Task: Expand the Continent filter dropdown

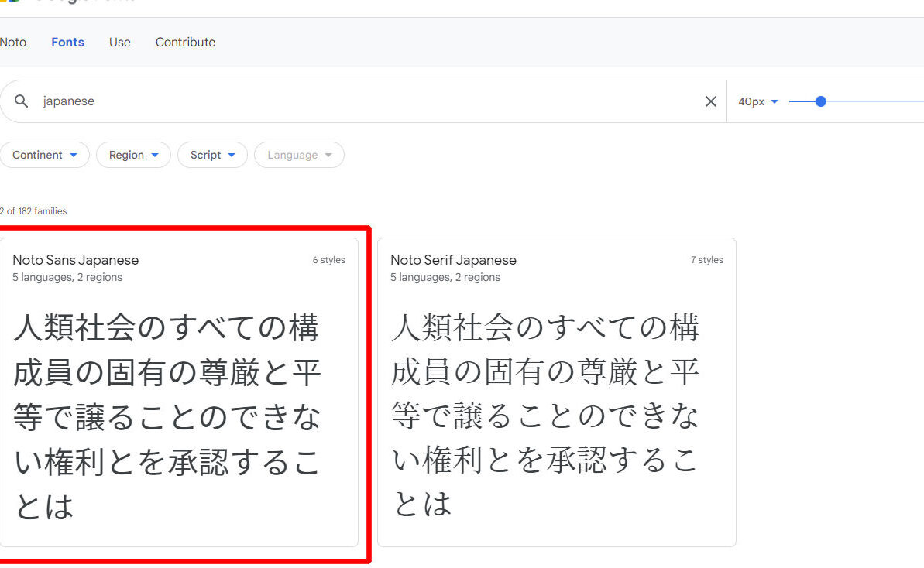Action: click(45, 155)
